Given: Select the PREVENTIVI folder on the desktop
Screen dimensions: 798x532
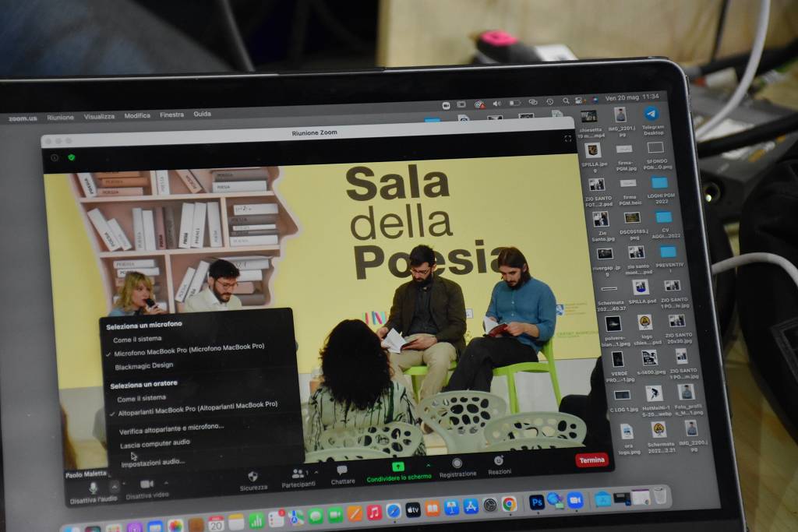Looking at the screenshot, I should [668, 252].
